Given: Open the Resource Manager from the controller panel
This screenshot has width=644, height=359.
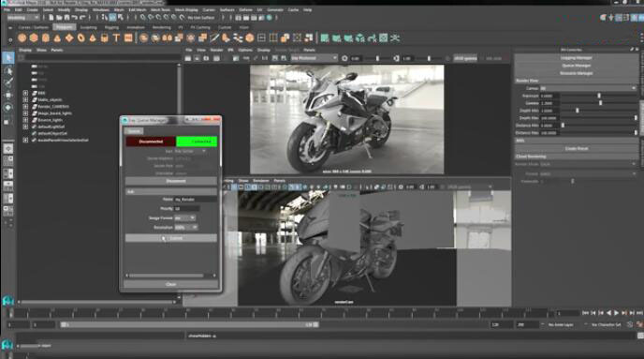Looking at the screenshot, I should (x=576, y=73).
